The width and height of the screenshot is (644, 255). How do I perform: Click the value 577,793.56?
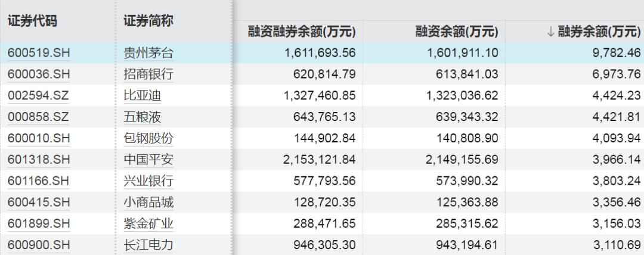click(324, 181)
